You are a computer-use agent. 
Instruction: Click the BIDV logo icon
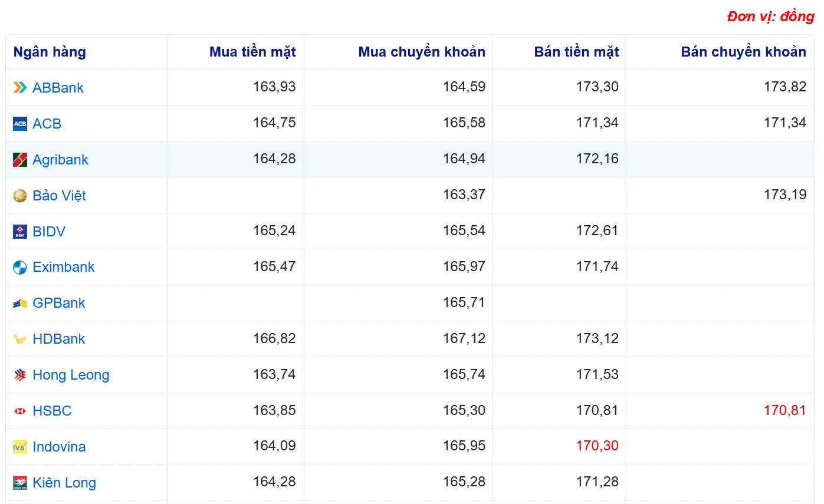coord(20,232)
